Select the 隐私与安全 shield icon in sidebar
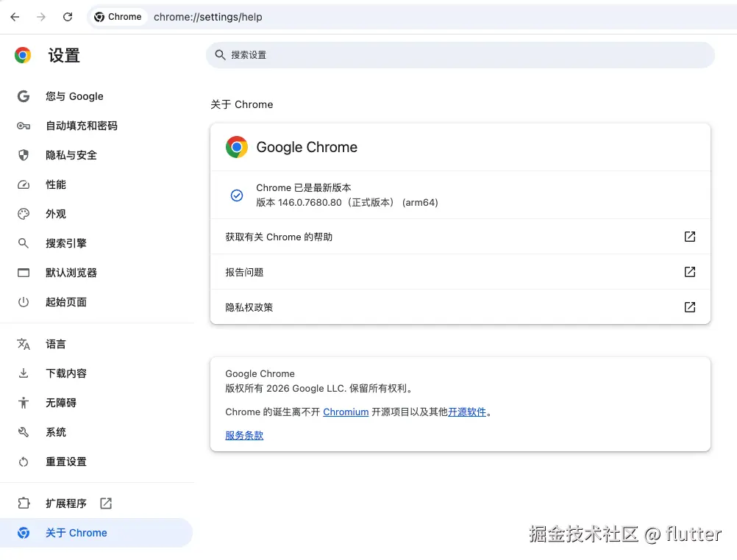Screen dimensions: 737x560 pyautogui.click(x=23, y=155)
